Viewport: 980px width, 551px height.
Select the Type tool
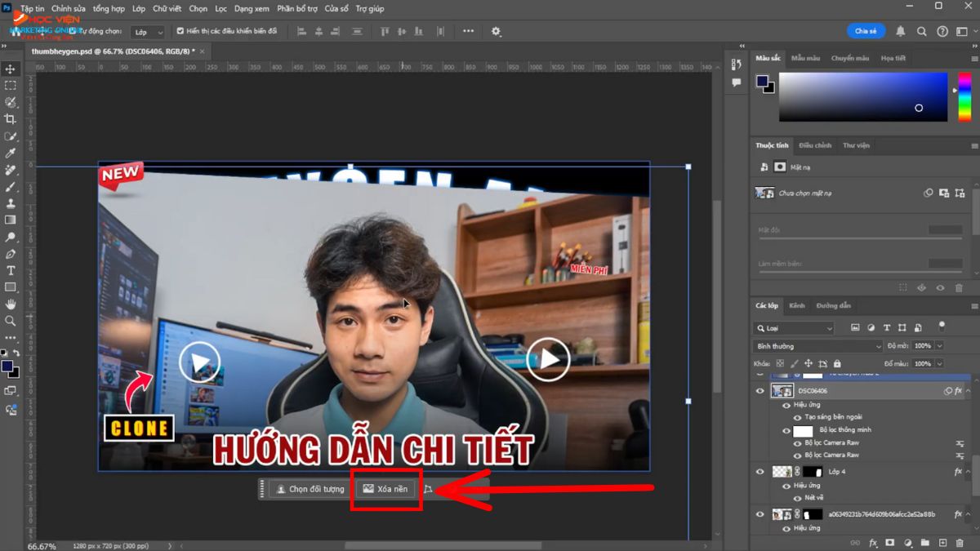pos(11,270)
